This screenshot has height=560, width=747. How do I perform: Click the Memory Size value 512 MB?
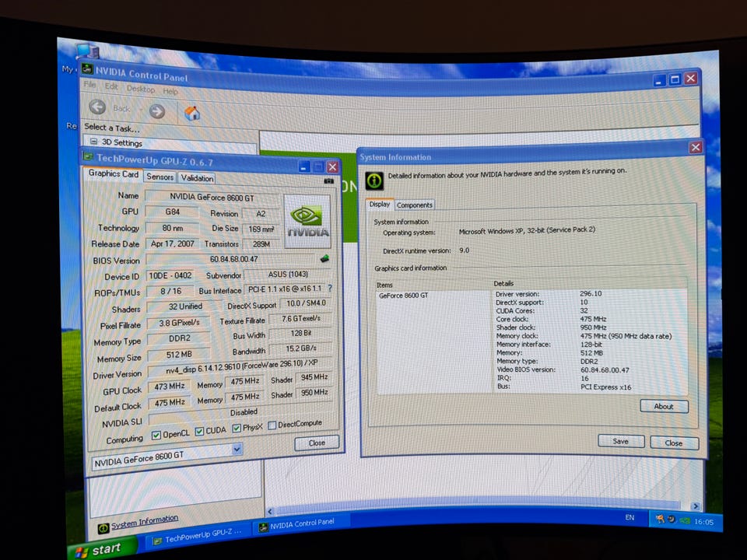(179, 355)
